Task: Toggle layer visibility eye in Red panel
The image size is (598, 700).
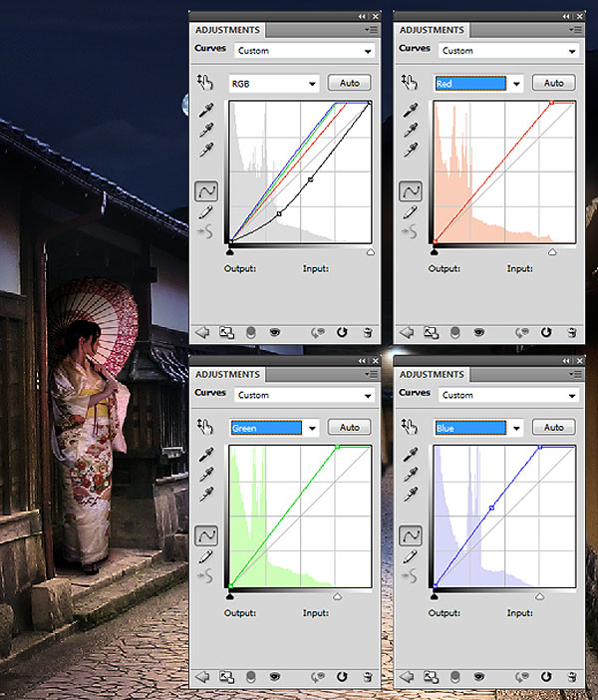Action: [478, 333]
